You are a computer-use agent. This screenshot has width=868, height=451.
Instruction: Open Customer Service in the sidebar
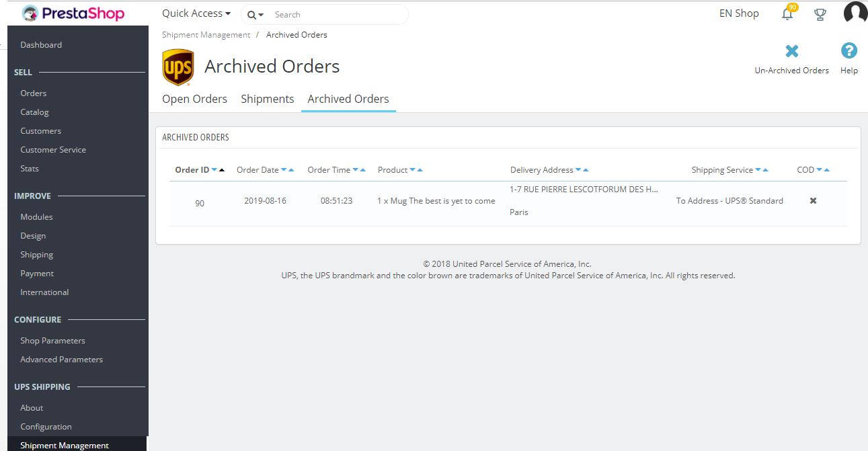[x=53, y=150]
